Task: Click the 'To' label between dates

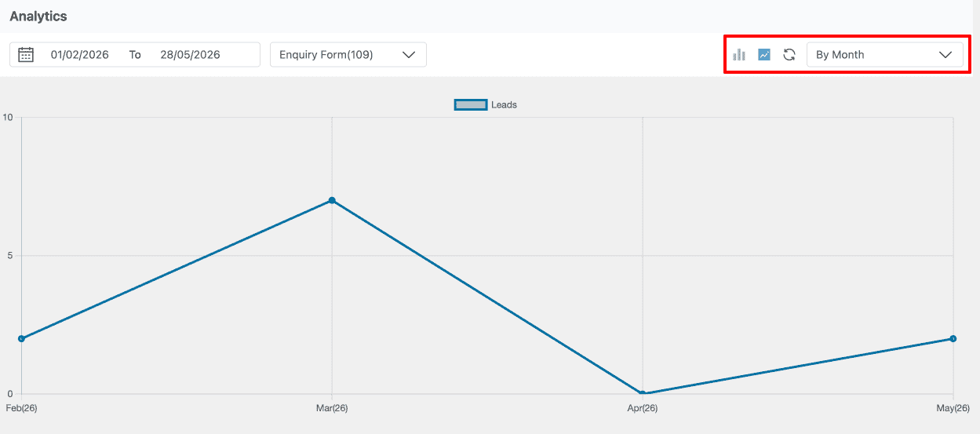Action: (135, 55)
